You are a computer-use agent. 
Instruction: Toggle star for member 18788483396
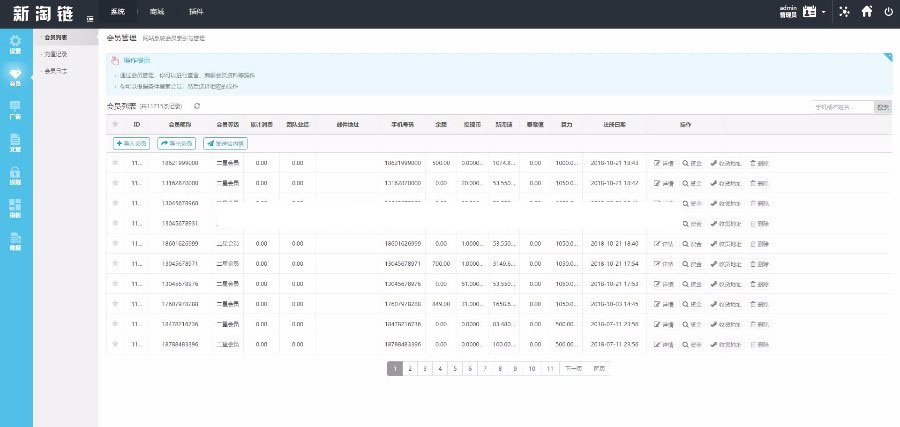[116, 344]
